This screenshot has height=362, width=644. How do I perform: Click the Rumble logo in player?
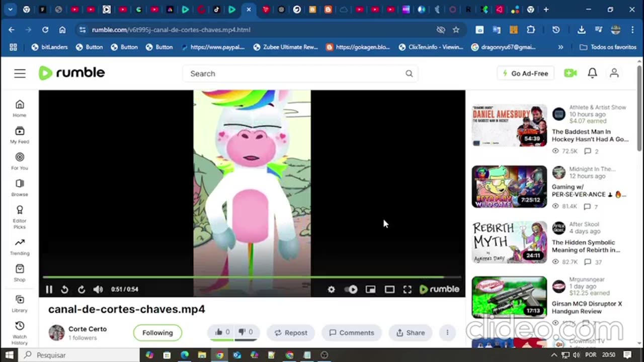pyautogui.click(x=439, y=289)
